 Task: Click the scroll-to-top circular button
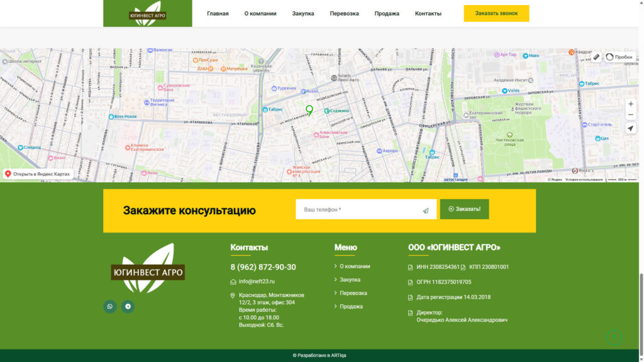[614, 337]
